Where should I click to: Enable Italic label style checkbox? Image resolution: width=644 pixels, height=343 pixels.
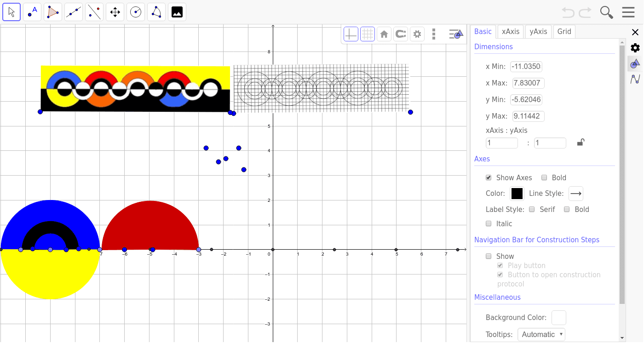pos(489,223)
